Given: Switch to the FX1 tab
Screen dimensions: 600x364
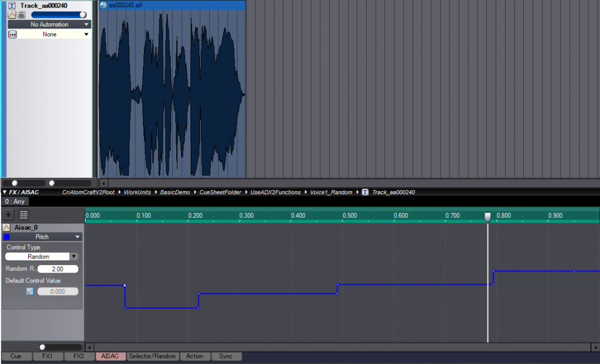Looking at the screenshot, I should 47,356.
